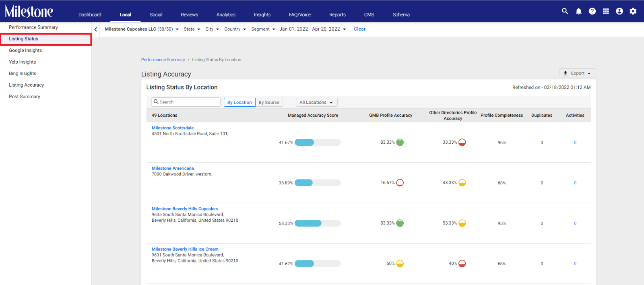Click the Activities count for Milestone Americana
This screenshot has width=644, height=285.
[575, 183]
